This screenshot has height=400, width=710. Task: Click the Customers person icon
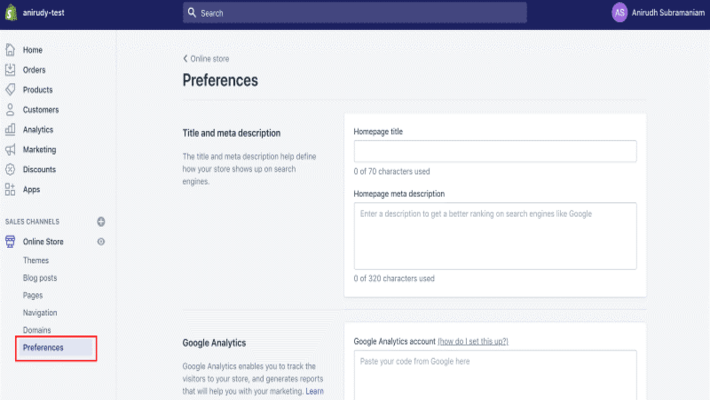10,110
